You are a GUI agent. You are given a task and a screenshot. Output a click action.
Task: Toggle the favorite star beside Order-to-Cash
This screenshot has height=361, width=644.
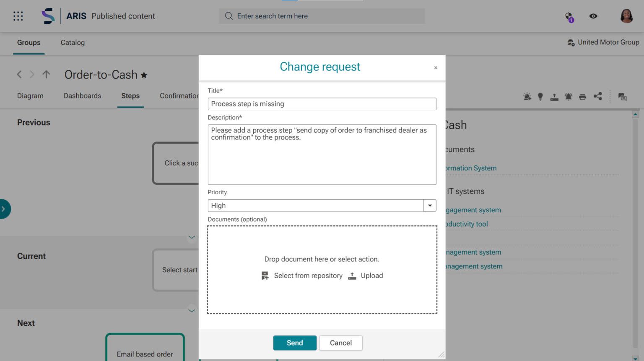[144, 75]
